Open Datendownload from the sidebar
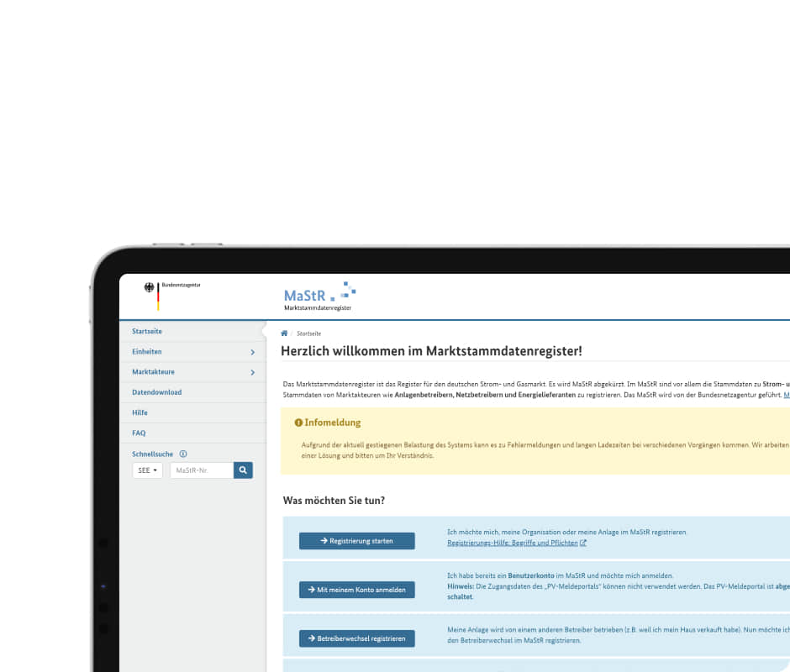This screenshot has width=790, height=672. tap(156, 392)
